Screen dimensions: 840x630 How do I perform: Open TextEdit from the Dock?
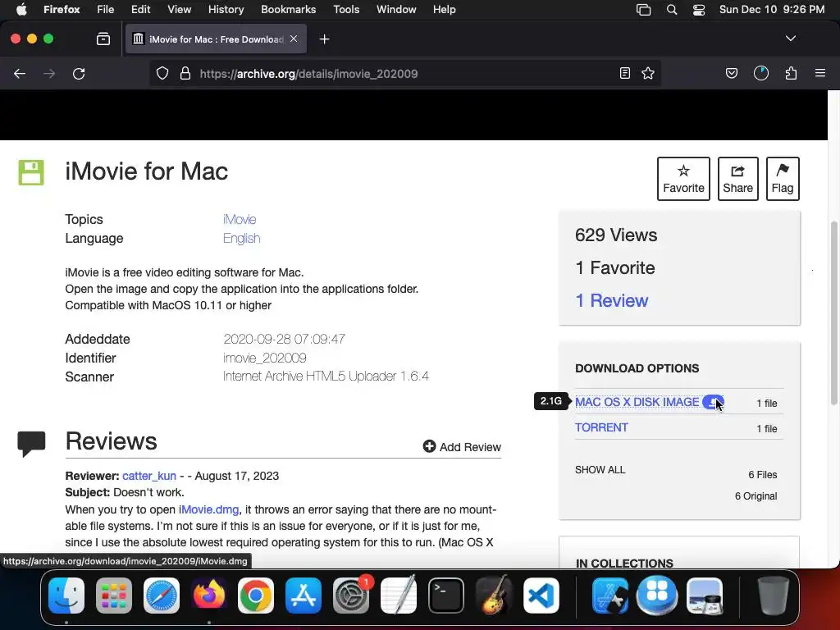click(399, 596)
